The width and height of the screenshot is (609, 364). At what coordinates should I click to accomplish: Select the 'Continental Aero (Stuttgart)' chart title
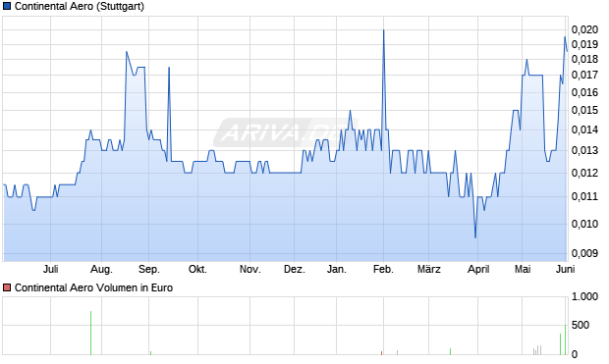coord(80,6)
